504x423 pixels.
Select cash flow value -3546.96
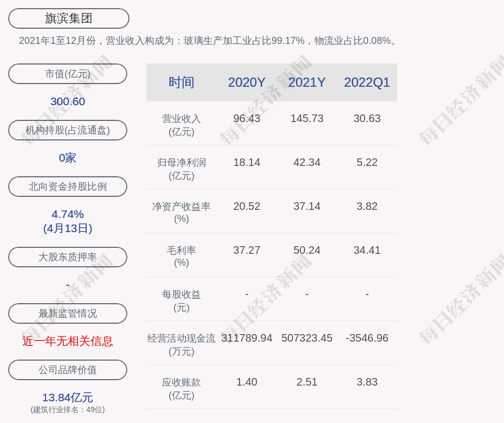tap(367, 338)
